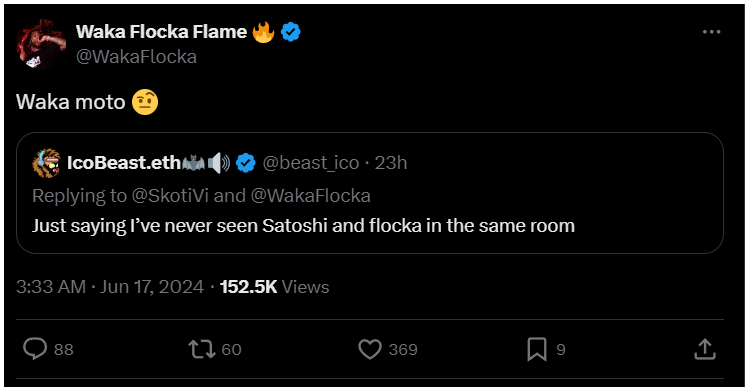Open Waka Flocka Flame display name
The width and height of the screenshot is (749, 391).
pyautogui.click(x=161, y=32)
